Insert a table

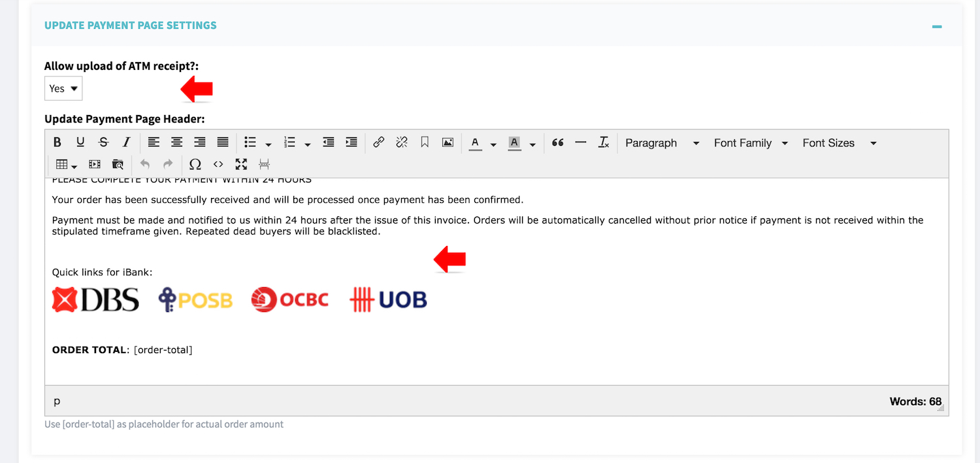(x=62, y=164)
